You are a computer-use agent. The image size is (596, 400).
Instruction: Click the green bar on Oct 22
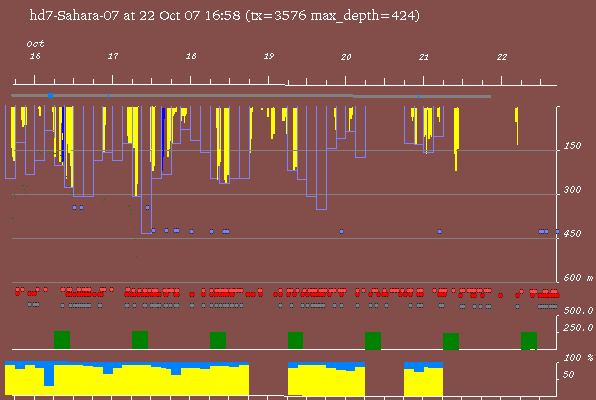(x=529, y=341)
